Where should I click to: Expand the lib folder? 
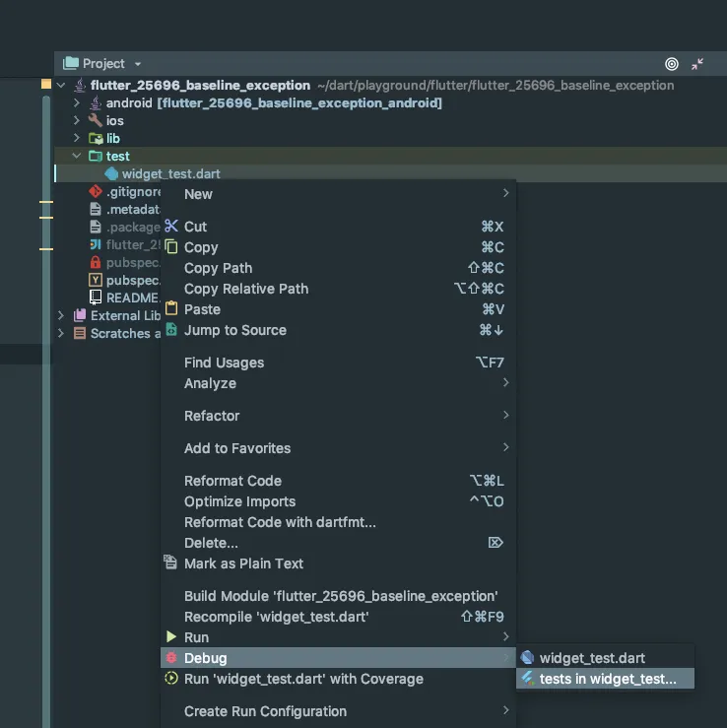pos(77,138)
